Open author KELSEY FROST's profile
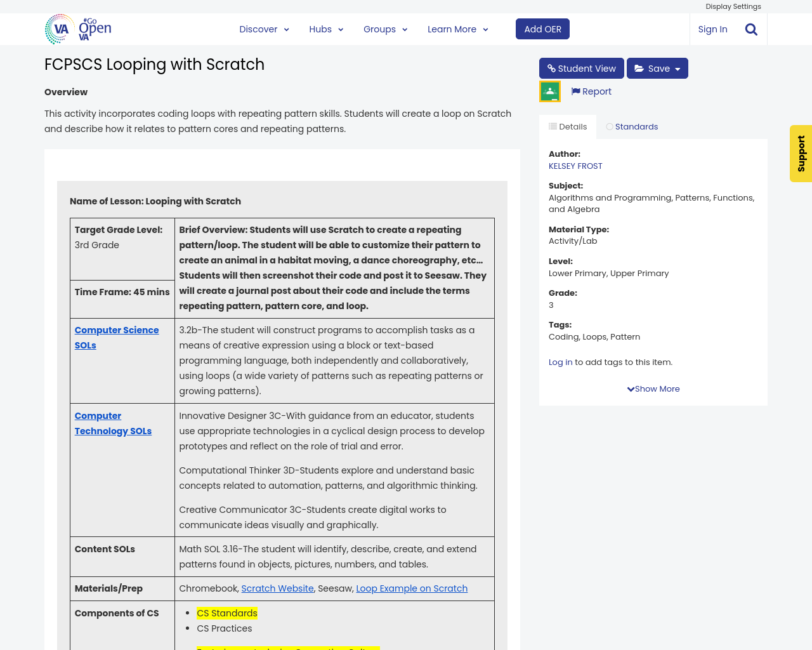 point(575,165)
